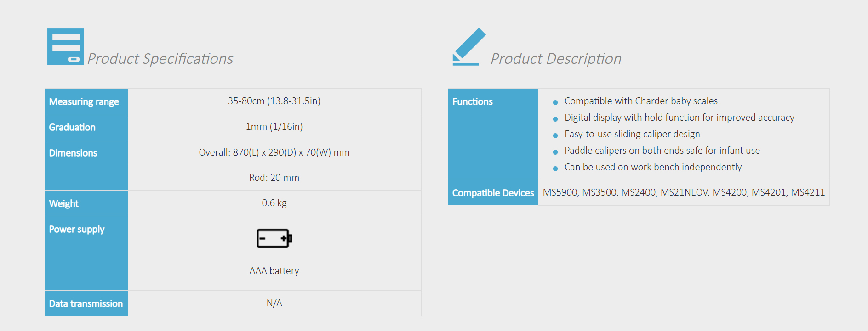
Task: Click the 35-80cm measuring range value
Action: (x=274, y=101)
